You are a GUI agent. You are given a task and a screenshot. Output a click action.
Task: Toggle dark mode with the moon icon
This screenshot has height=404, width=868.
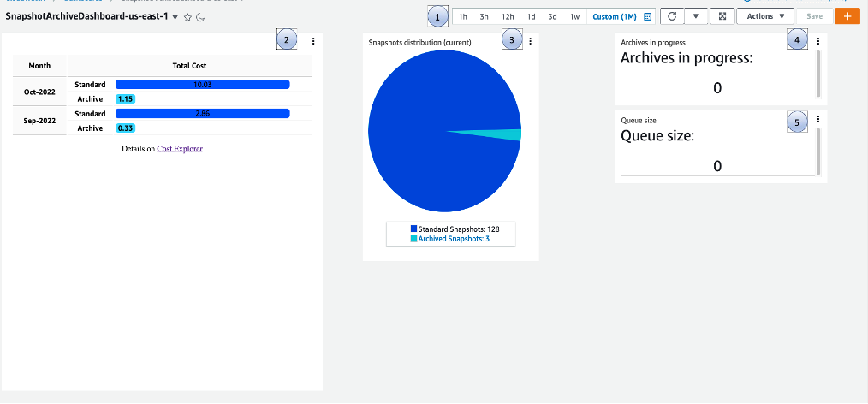click(200, 17)
